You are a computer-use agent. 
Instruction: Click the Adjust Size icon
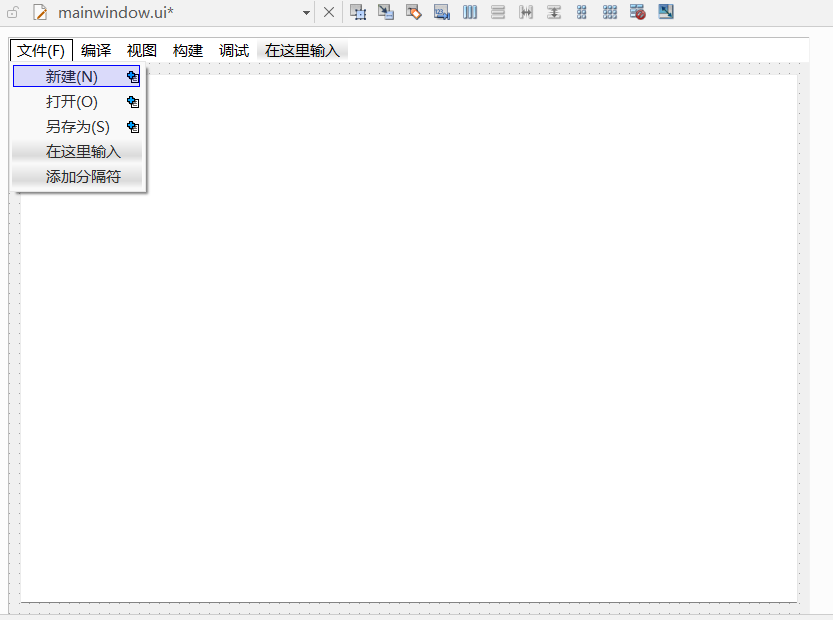(666, 12)
